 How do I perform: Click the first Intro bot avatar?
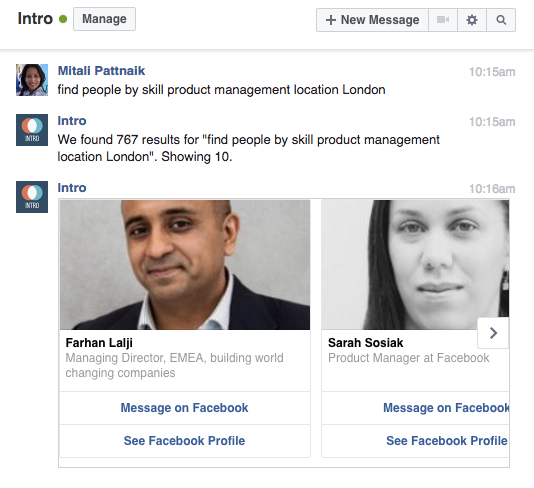click(32, 130)
